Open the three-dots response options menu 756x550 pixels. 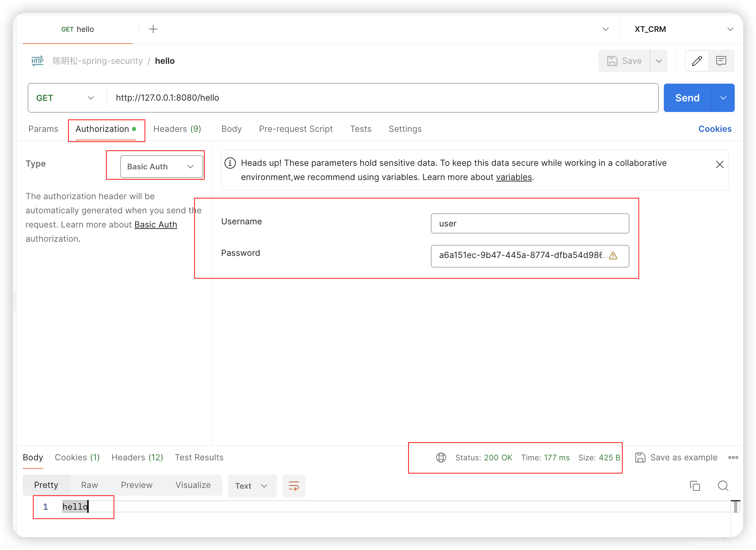tap(733, 458)
